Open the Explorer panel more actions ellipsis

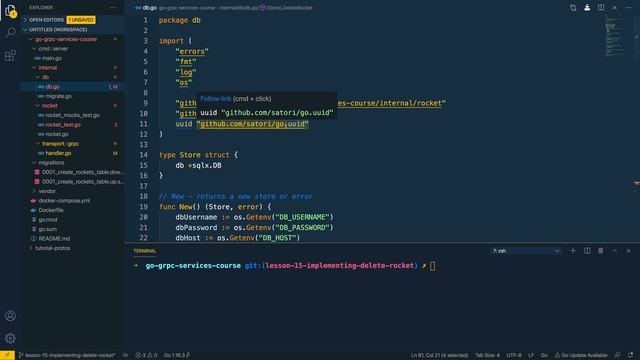pyautogui.click(x=113, y=7)
